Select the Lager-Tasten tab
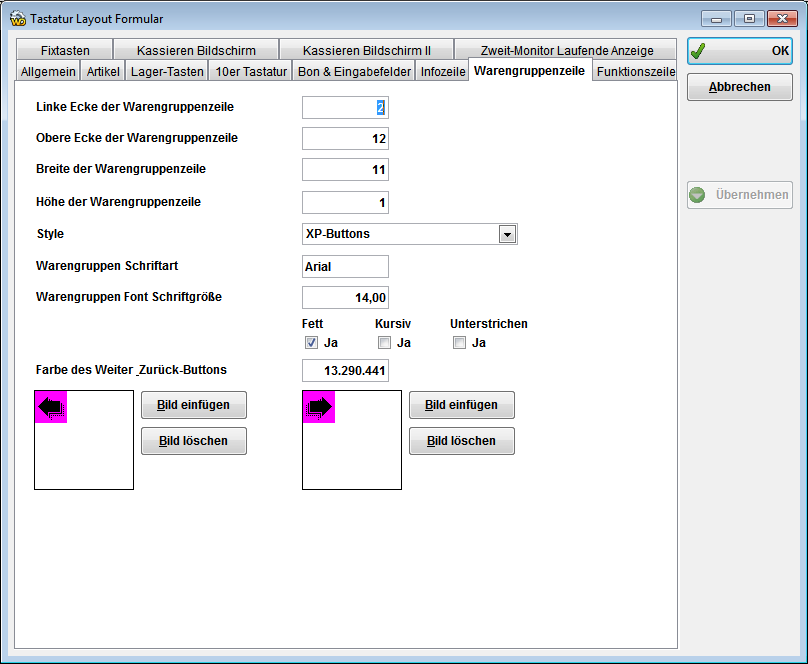 click(x=167, y=71)
